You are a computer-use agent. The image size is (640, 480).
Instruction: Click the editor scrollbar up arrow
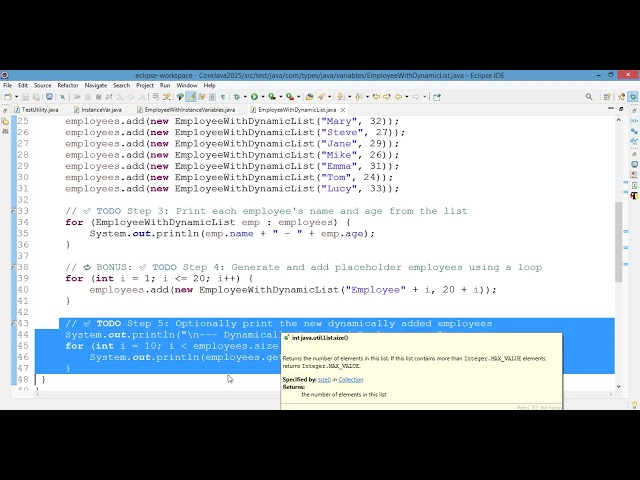click(618, 120)
